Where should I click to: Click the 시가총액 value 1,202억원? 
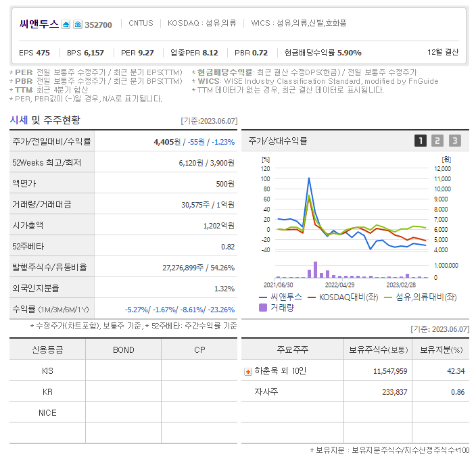[x=218, y=226]
